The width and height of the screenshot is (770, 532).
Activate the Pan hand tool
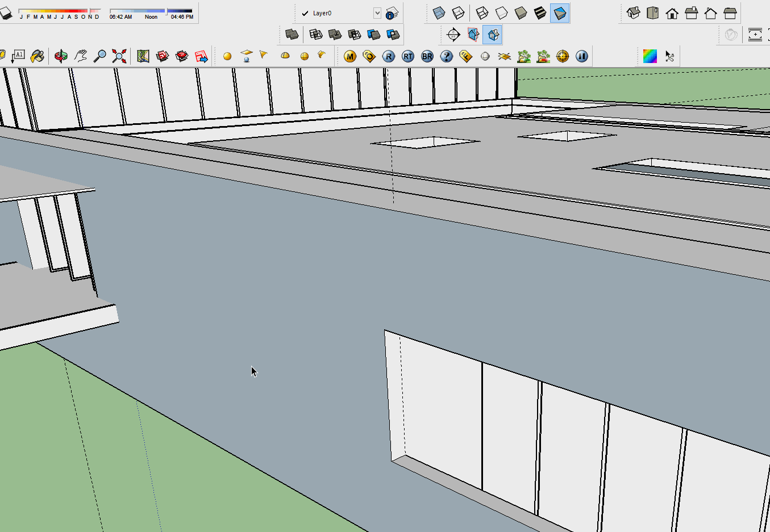click(81, 56)
